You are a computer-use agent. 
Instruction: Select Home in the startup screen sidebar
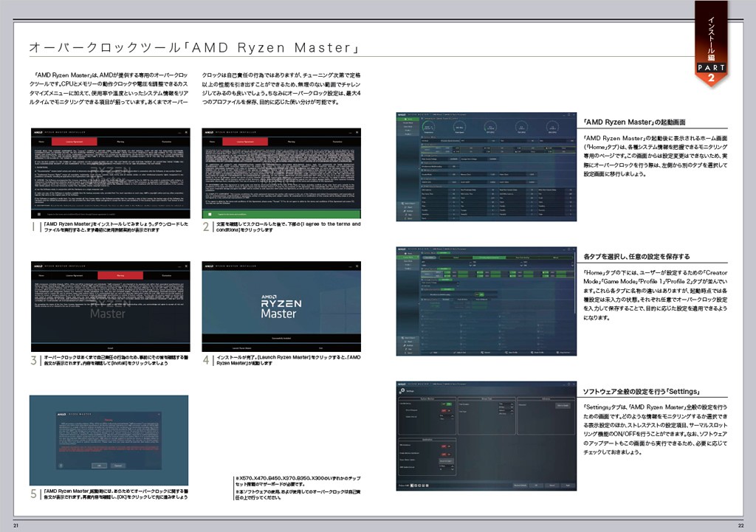(408, 119)
